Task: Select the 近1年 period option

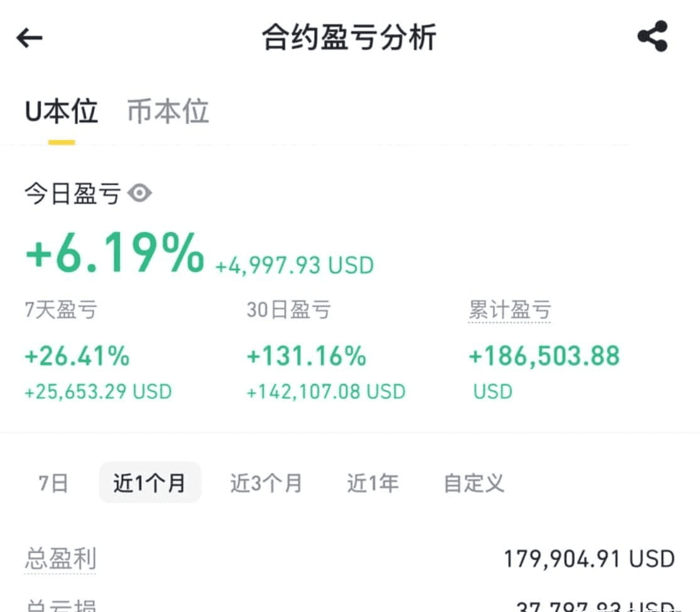Action: pyautogui.click(x=372, y=483)
